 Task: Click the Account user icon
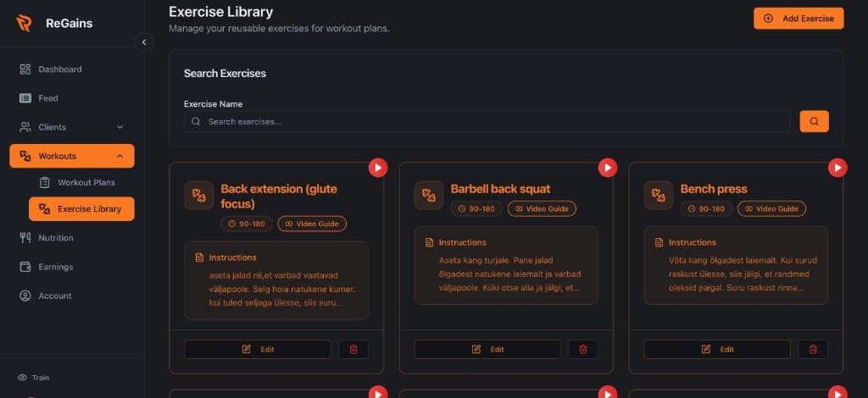pyautogui.click(x=25, y=296)
